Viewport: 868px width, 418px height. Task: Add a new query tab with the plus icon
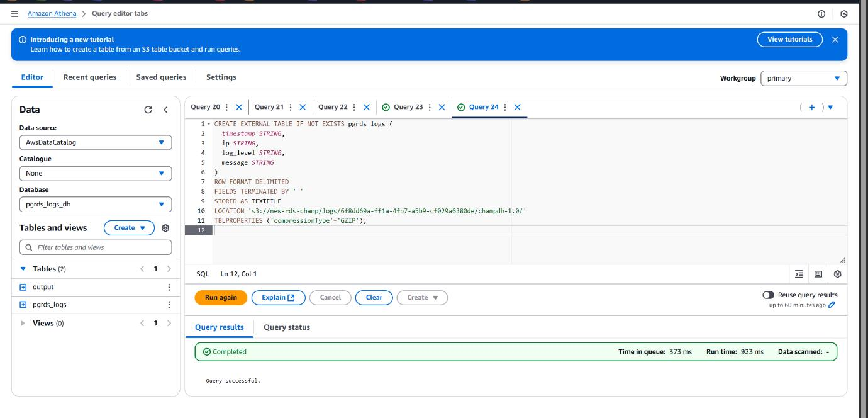point(812,107)
